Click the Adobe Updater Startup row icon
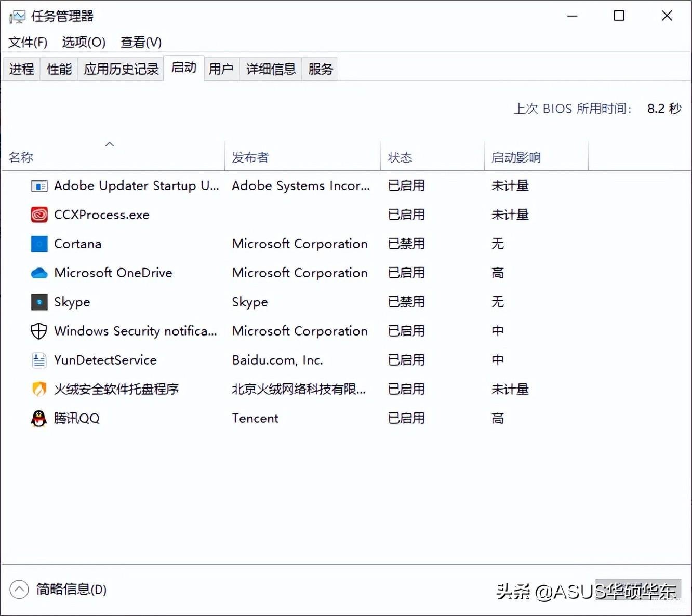The width and height of the screenshot is (692, 616). 39,185
